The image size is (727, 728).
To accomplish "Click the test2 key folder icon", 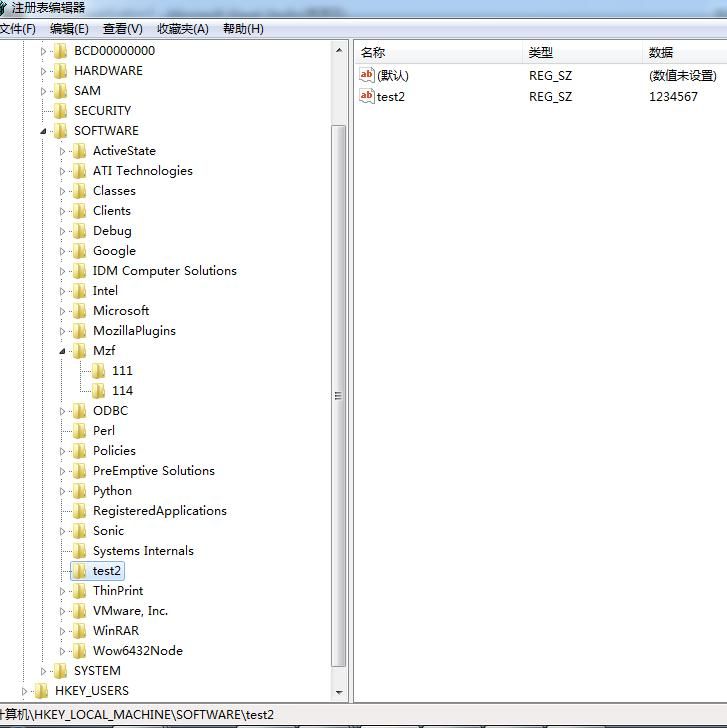I will (80, 571).
